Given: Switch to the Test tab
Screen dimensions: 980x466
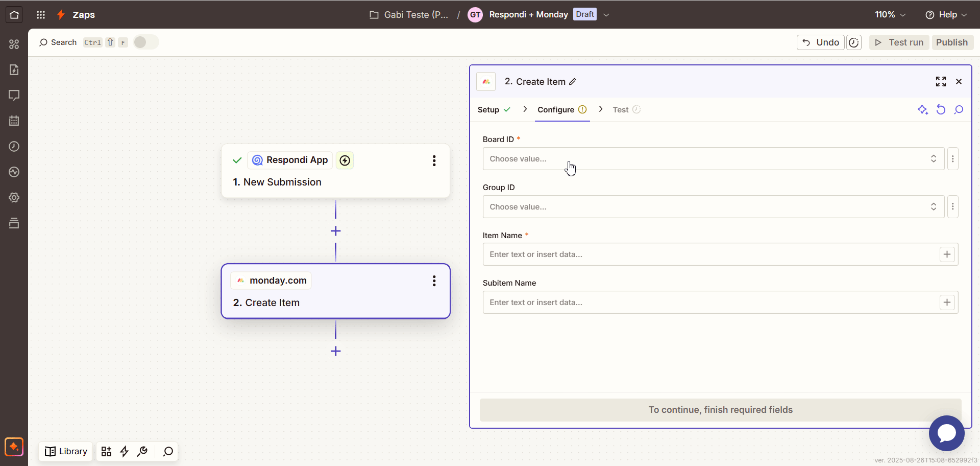Looking at the screenshot, I should 627,110.
